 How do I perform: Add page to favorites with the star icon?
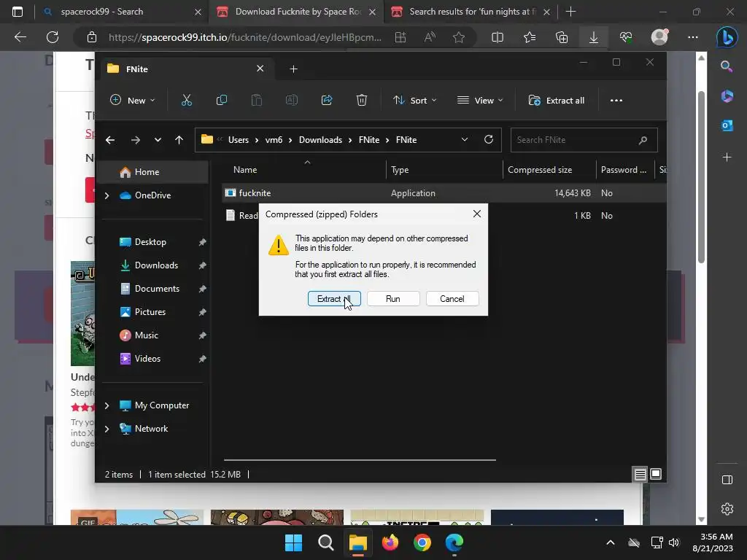[459, 37]
